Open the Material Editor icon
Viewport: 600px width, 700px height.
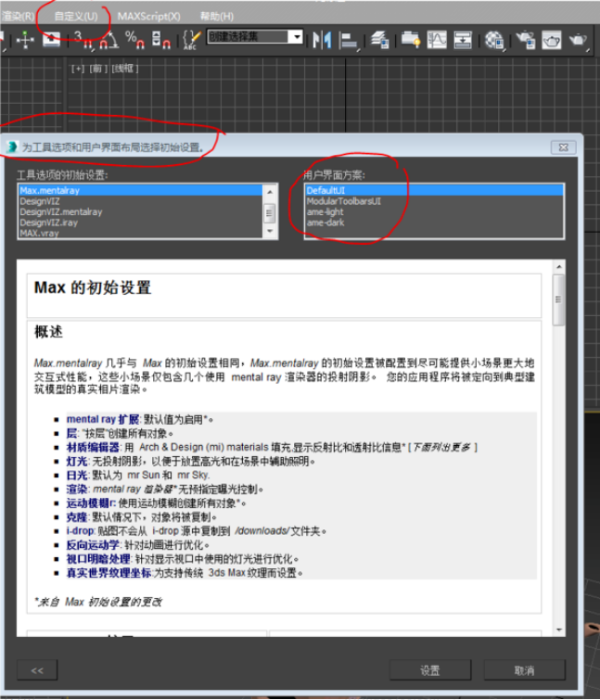click(x=494, y=40)
